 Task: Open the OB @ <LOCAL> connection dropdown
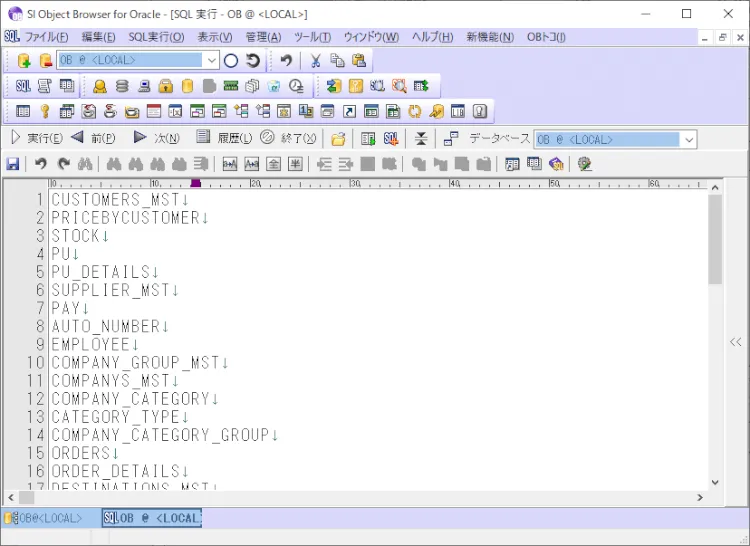coord(211,61)
